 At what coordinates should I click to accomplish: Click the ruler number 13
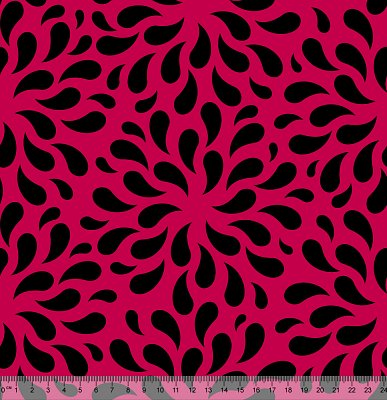208,390
